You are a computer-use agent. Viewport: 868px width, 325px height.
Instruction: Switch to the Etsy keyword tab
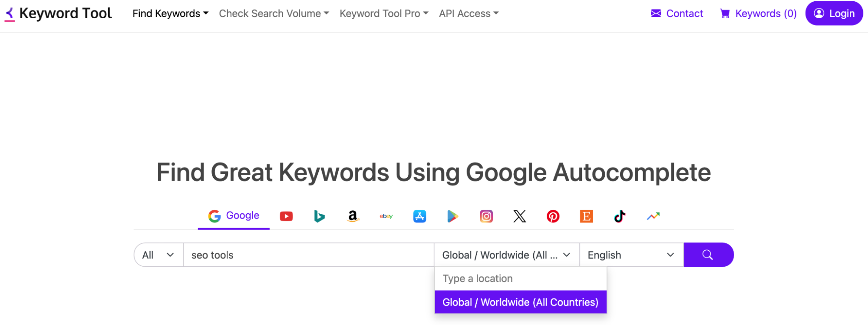click(x=586, y=216)
